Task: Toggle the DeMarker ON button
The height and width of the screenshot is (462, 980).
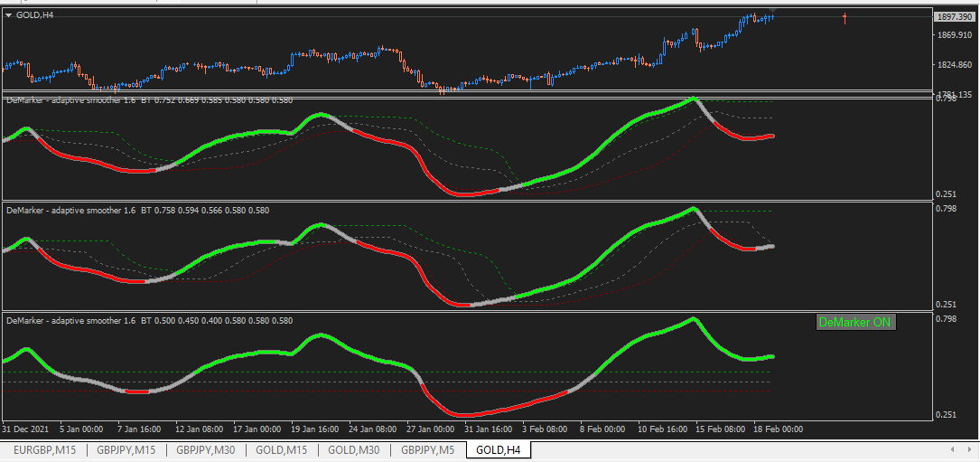Action: (856, 323)
